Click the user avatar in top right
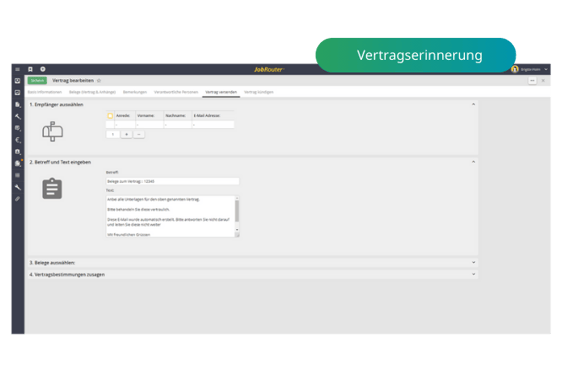 click(x=515, y=69)
